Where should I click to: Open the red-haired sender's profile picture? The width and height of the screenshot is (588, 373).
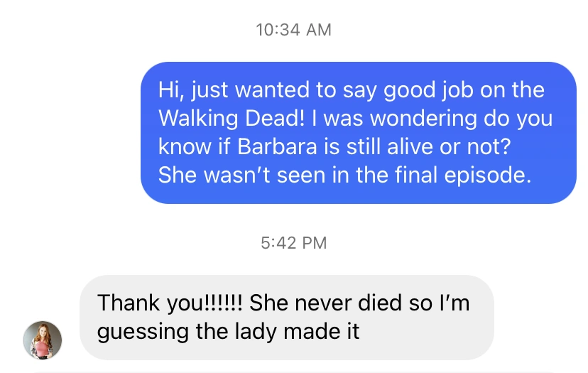point(43,340)
